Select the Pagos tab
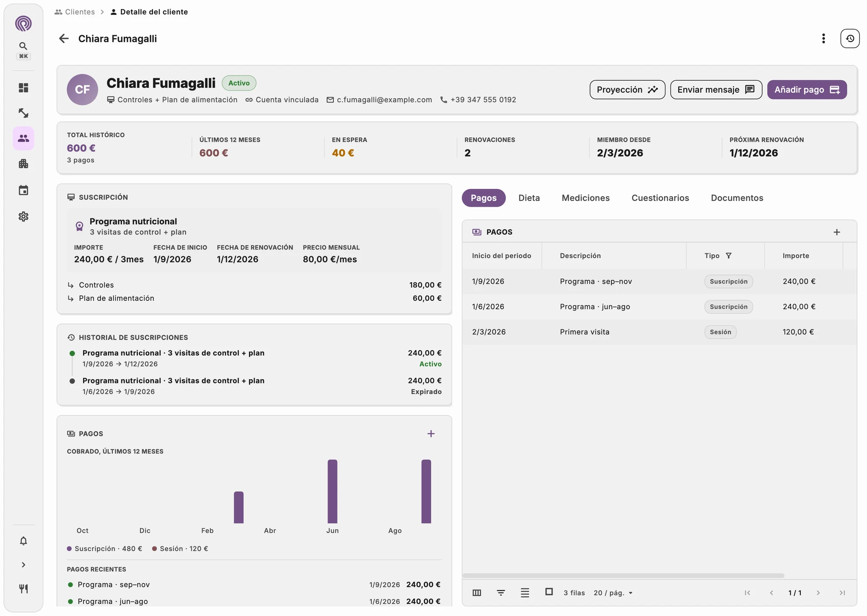 (x=484, y=198)
